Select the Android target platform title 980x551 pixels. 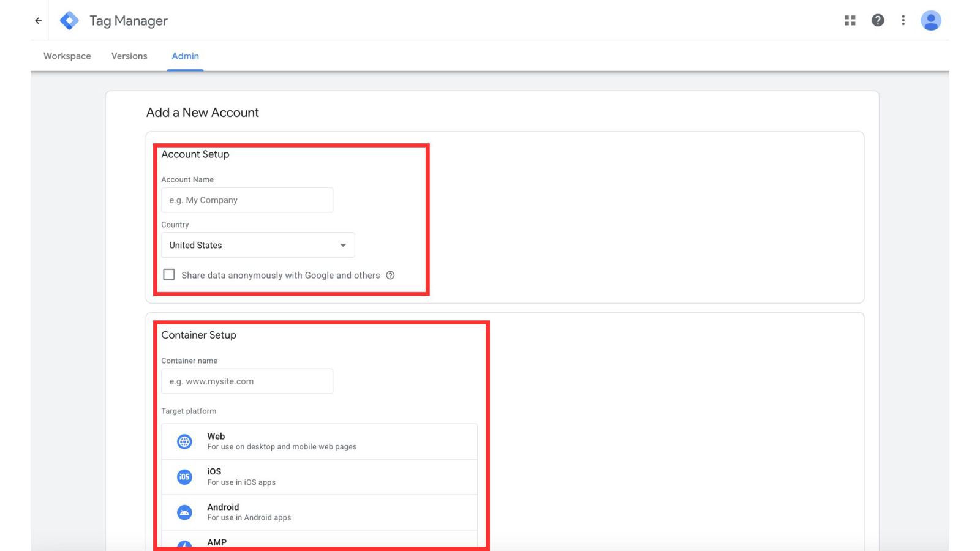(x=223, y=507)
